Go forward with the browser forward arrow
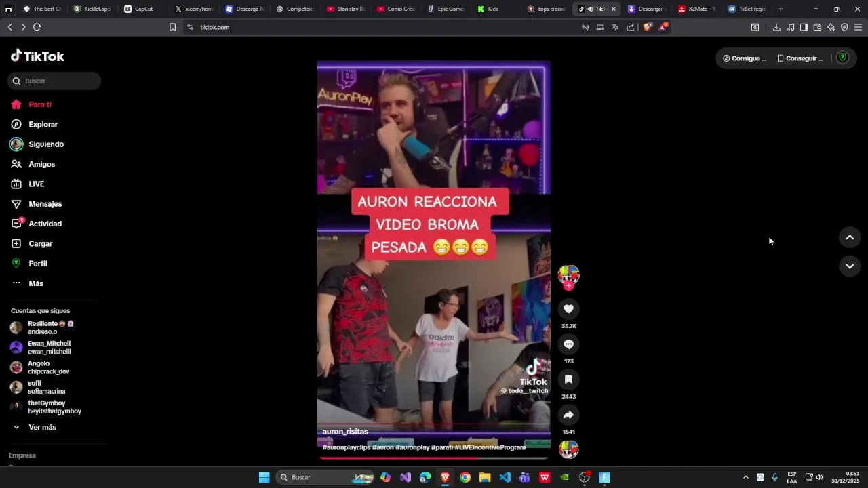 tap(23, 27)
